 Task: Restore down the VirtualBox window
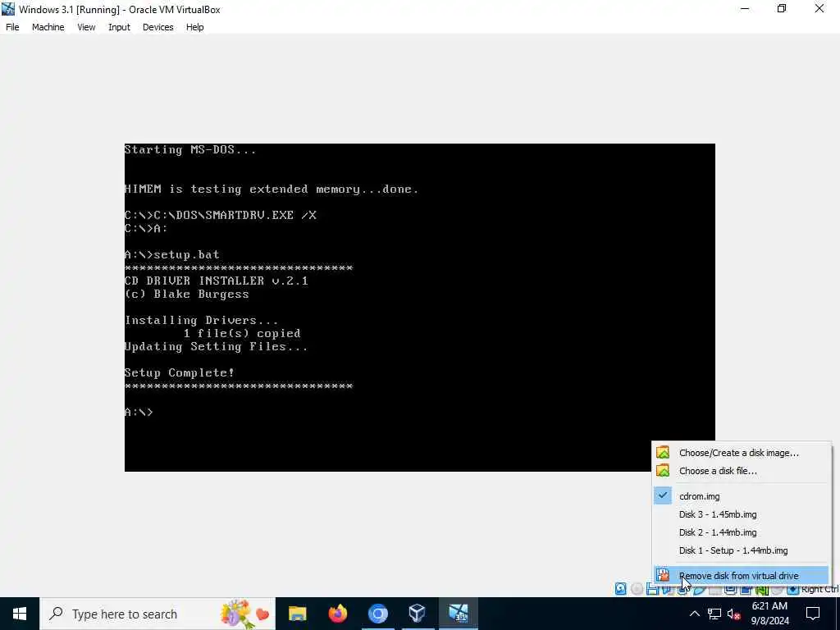782,8
